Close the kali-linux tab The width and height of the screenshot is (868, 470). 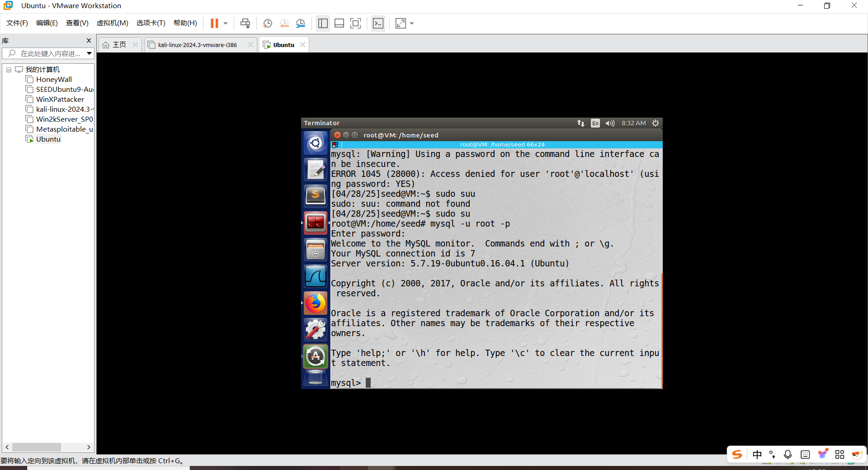250,45
